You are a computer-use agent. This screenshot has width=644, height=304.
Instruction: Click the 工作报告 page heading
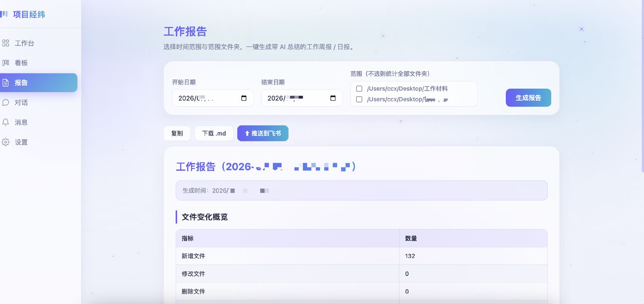185,32
